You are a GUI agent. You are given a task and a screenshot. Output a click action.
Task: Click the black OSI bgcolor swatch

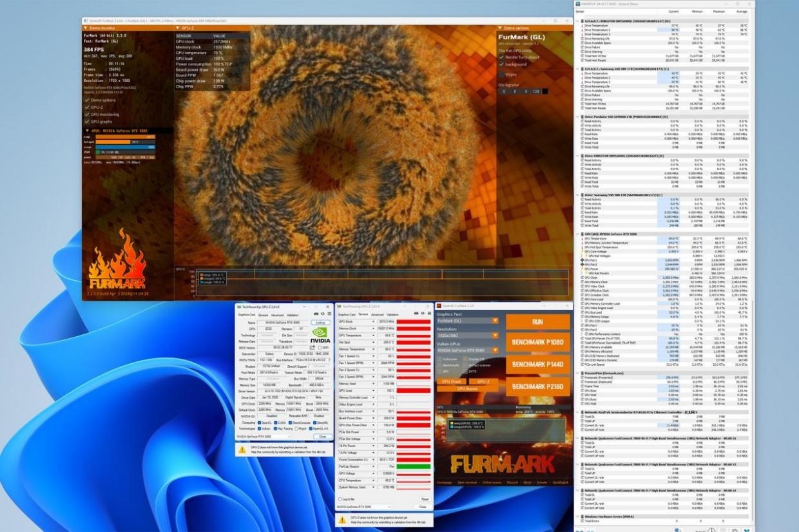tap(545, 91)
